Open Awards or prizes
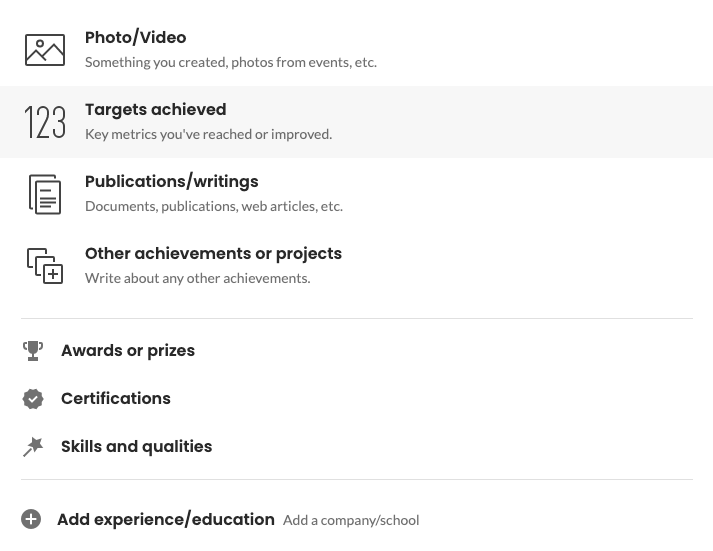Viewport: 713px width, 551px height. [x=128, y=351]
